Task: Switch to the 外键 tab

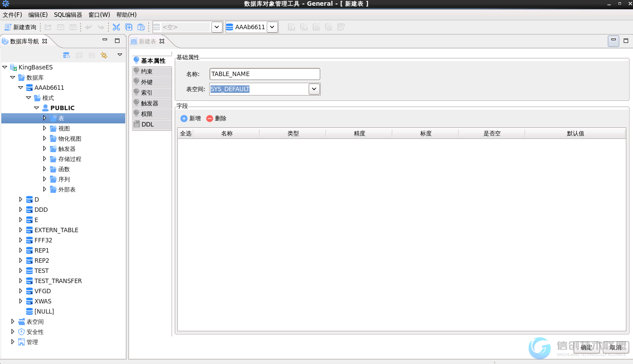Action: coord(152,82)
